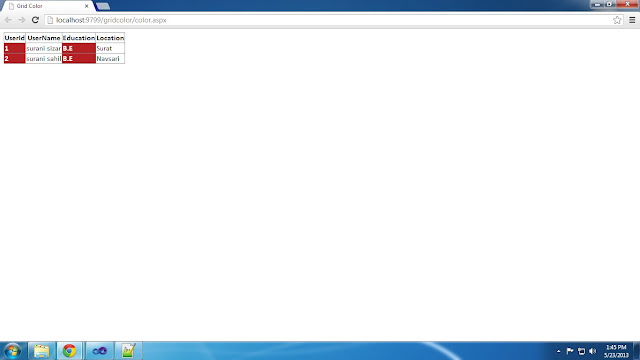The height and width of the screenshot is (360, 640).
Task: Show hidden system tray icons arrow
Action: (x=558, y=351)
